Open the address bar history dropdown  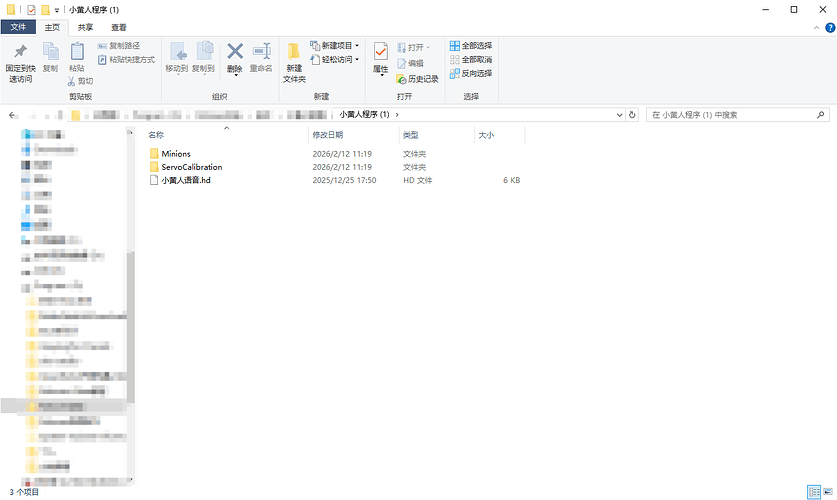pos(619,115)
